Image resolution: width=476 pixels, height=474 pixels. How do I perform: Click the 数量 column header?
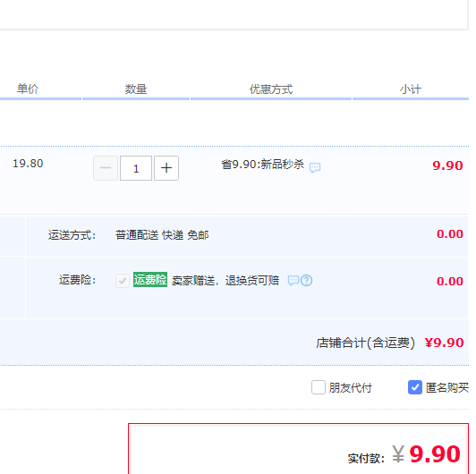(x=136, y=89)
